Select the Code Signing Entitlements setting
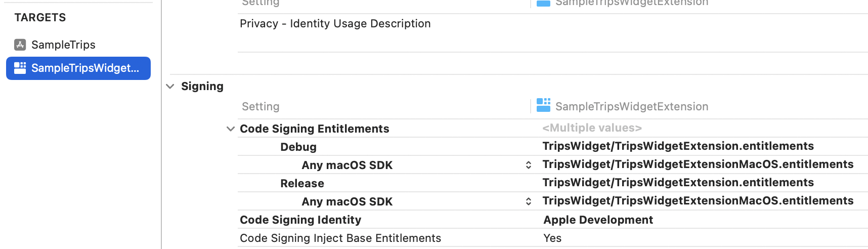This screenshot has height=249, width=868. (x=314, y=129)
